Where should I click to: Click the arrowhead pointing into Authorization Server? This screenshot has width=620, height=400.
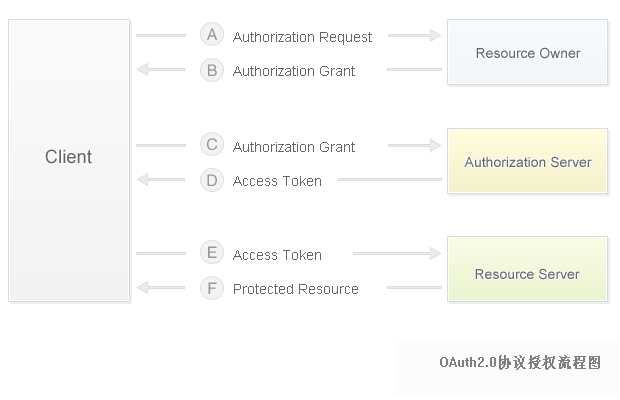[x=435, y=146]
